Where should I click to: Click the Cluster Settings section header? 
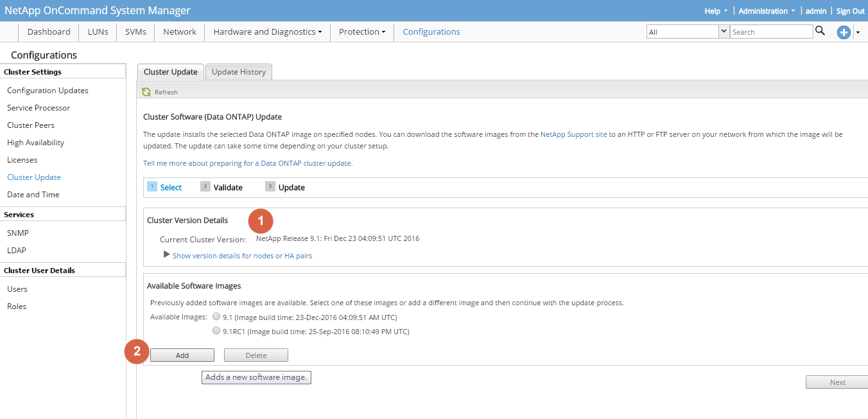63,72
